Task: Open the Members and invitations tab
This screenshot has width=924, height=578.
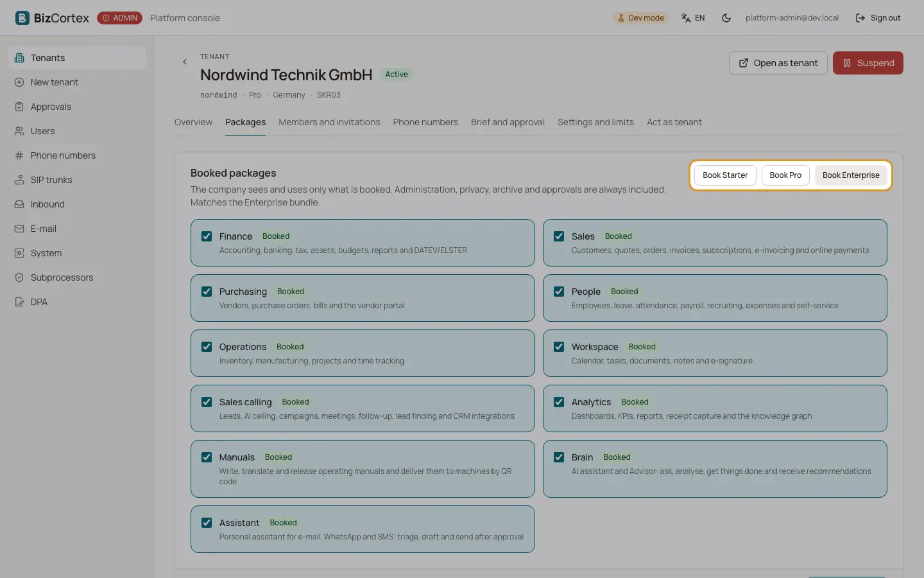Action: 329,122
